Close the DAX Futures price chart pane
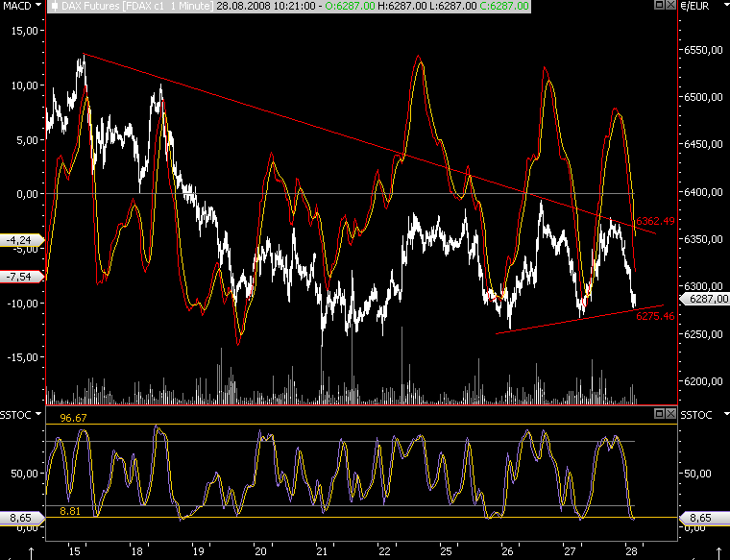 click(x=670, y=5)
